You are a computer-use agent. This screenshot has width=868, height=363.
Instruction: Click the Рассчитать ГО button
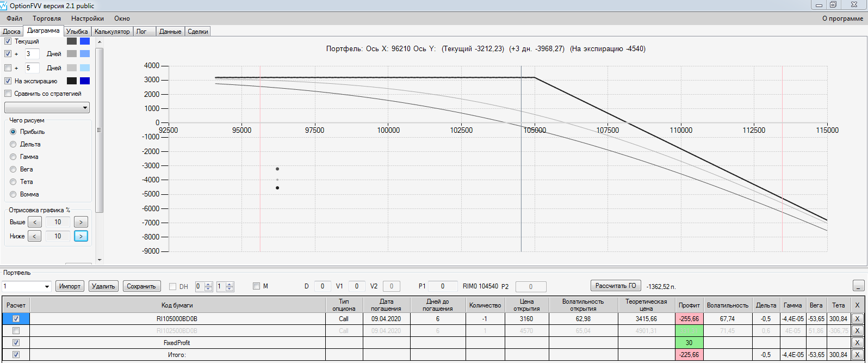[x=616, y=286]
